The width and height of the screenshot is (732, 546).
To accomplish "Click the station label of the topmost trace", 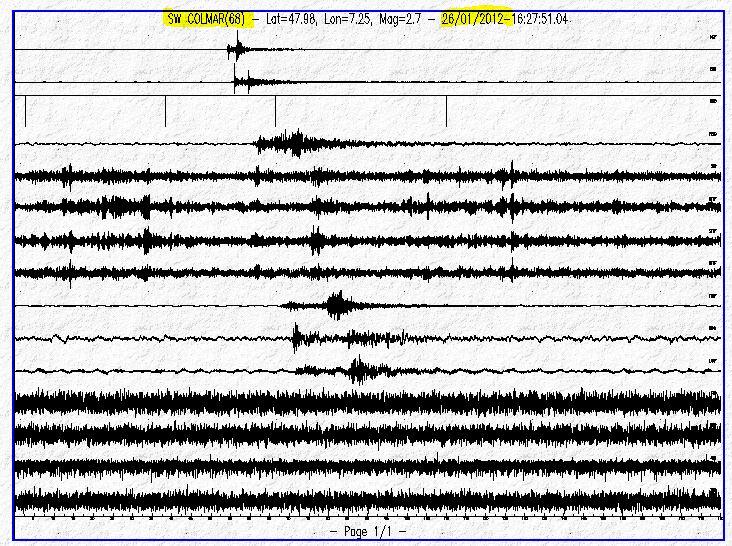I will pyautogui.click(x=712, y=38).
